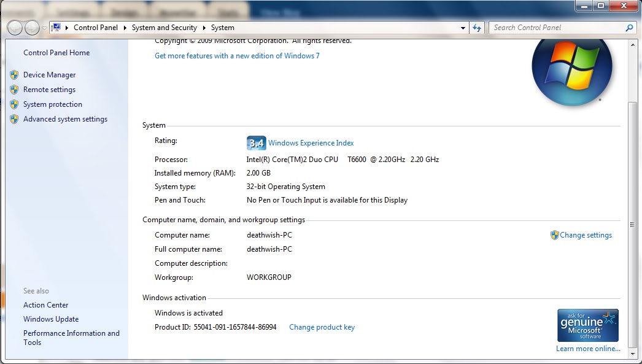Click the shield icon beside System protection

coord(14,104)
